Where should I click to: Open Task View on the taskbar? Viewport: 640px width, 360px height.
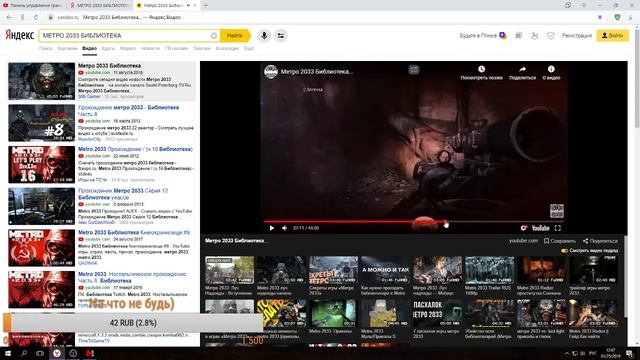click(x=40, y=353)
